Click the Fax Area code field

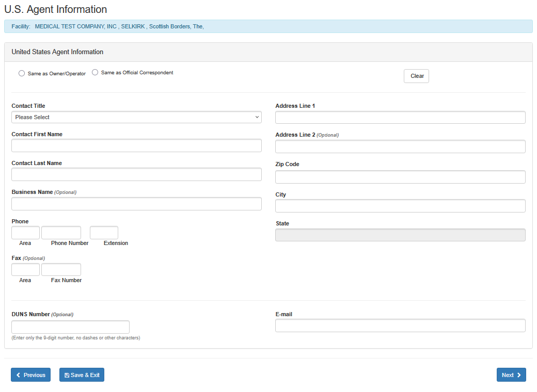25,270
